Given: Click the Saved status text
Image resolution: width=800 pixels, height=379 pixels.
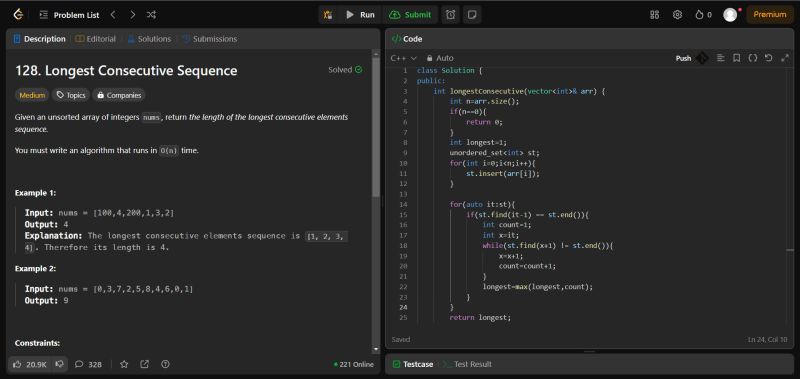Looking at the screenshot, I should point(401,339).
